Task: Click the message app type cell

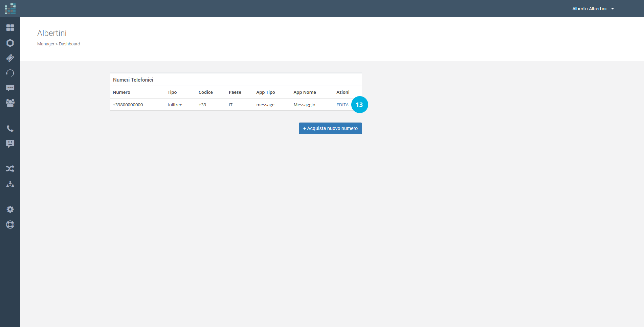Action: click(x=265, y=105)
